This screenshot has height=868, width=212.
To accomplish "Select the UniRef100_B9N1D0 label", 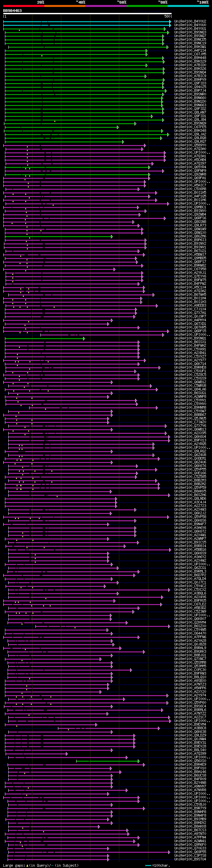I will (190, 102).
